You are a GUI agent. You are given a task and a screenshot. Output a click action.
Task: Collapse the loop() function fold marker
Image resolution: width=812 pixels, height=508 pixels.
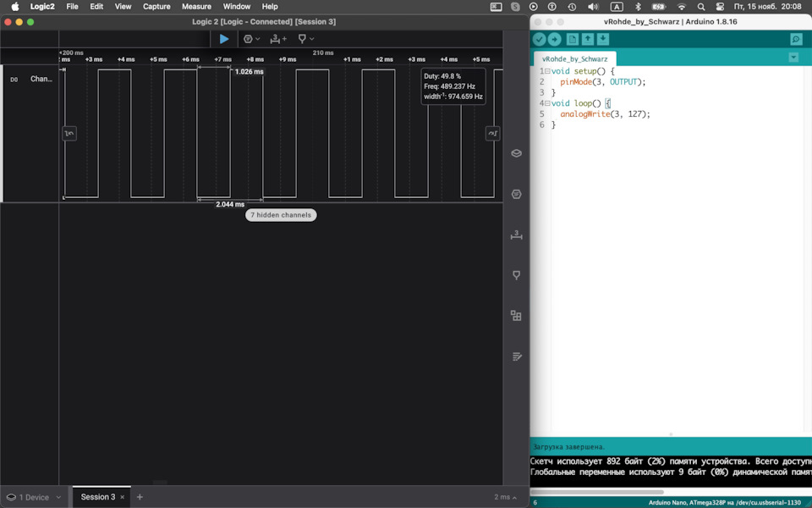coord(547,103)
